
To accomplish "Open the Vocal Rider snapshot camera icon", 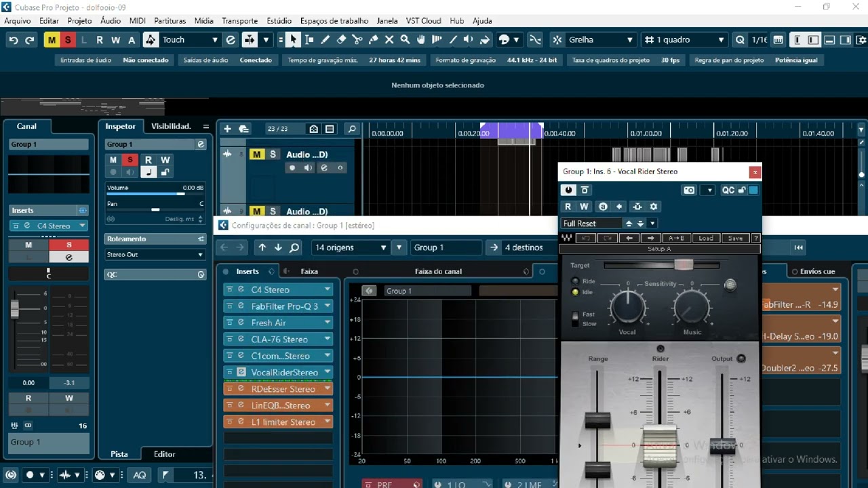I will (689, 190).
